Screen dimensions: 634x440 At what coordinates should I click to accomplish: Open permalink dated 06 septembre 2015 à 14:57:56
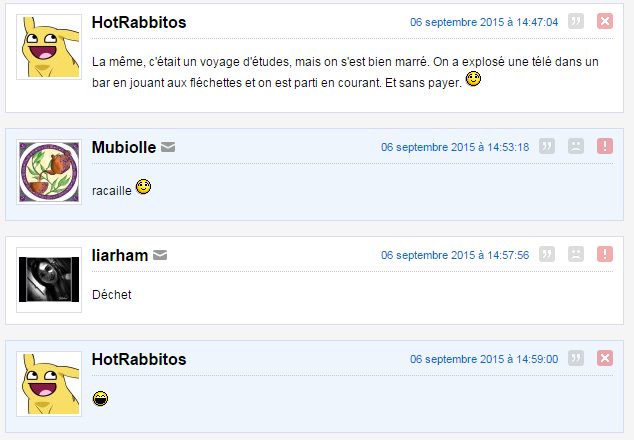tap(455, 255)
